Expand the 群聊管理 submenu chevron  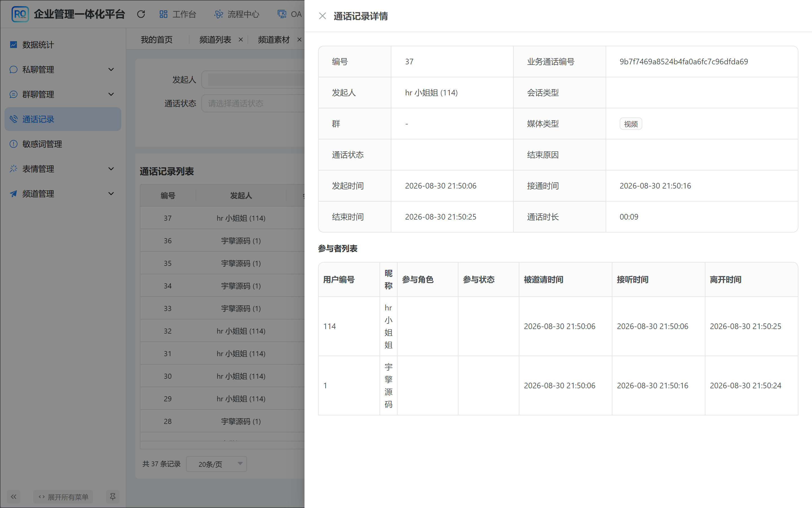point(111,95)
